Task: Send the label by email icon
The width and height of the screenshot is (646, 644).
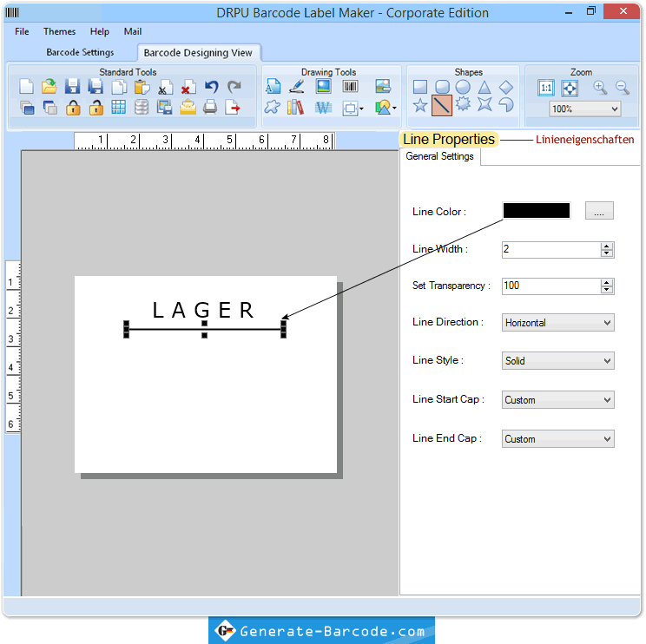Action: coord(188,108)
